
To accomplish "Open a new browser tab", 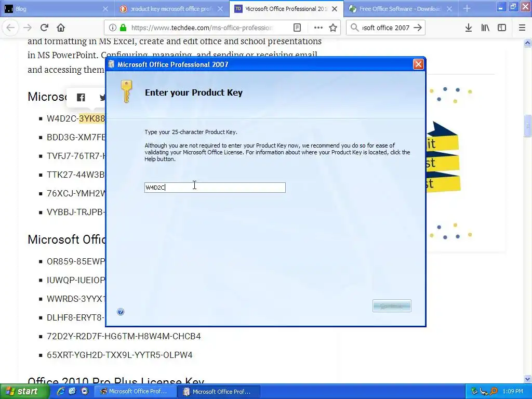I will point(467,9).
